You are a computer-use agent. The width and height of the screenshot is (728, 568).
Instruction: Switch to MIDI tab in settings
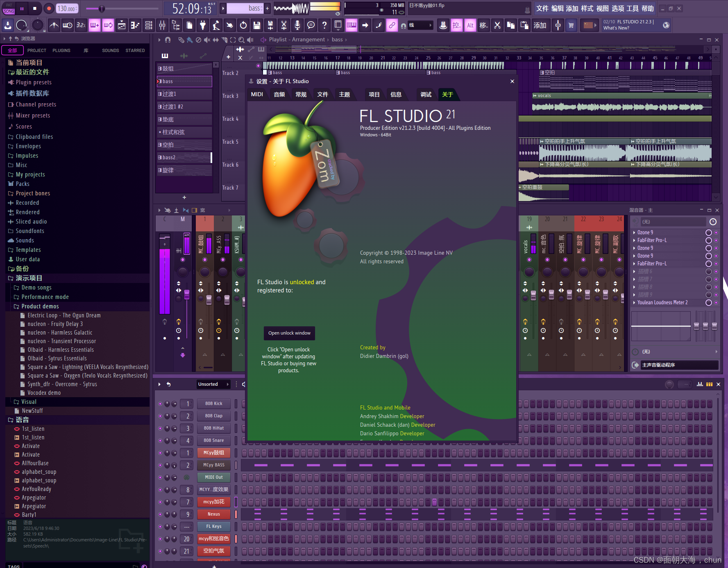click(257, 94)
